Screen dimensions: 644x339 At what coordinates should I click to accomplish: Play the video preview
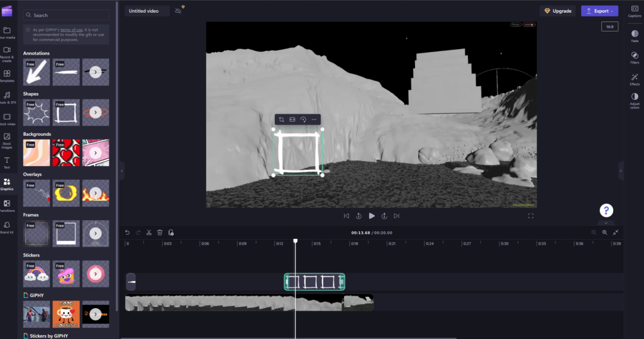click(372, 216)
